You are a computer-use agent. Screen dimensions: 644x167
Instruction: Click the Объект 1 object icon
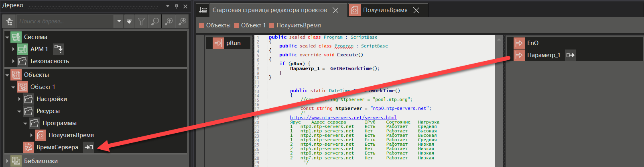pyautogui.click(x=22, y=87)
